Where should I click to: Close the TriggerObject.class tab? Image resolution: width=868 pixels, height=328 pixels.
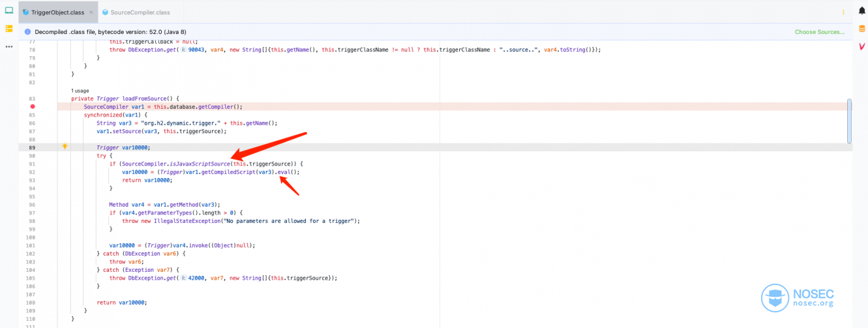[91, 12]
